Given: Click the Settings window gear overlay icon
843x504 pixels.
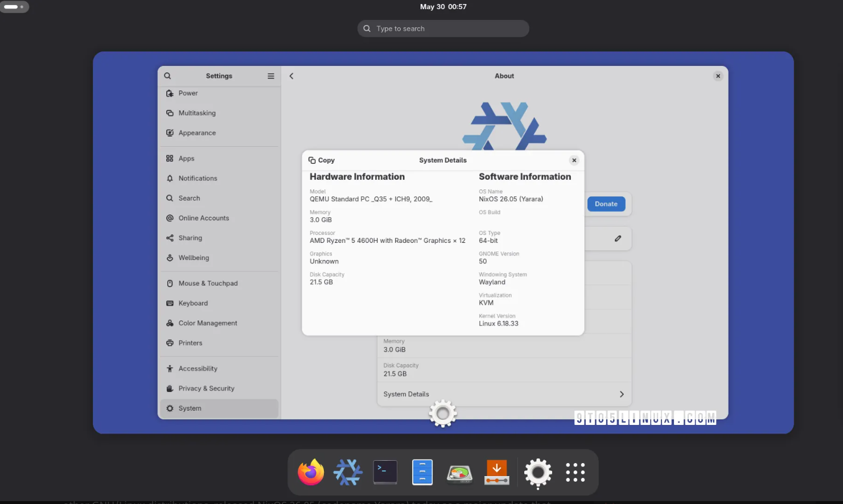Looking at the screenshot, I should (x=443, y=414).
